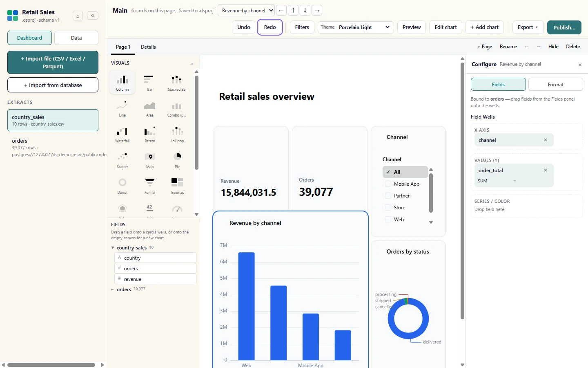Select the country_sales extract
The height and width of the screenshot is (368, 588).
(x=53, y=120)
